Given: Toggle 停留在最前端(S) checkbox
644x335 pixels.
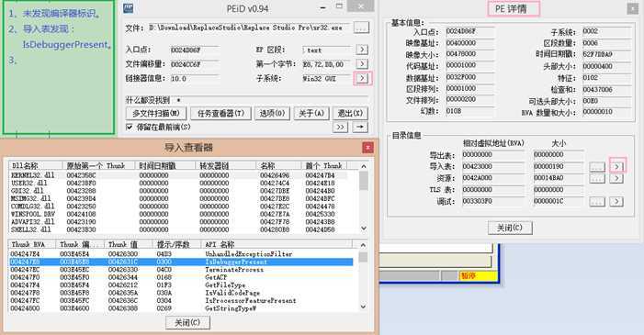Looking at the screenshot, I should (130, 128).
